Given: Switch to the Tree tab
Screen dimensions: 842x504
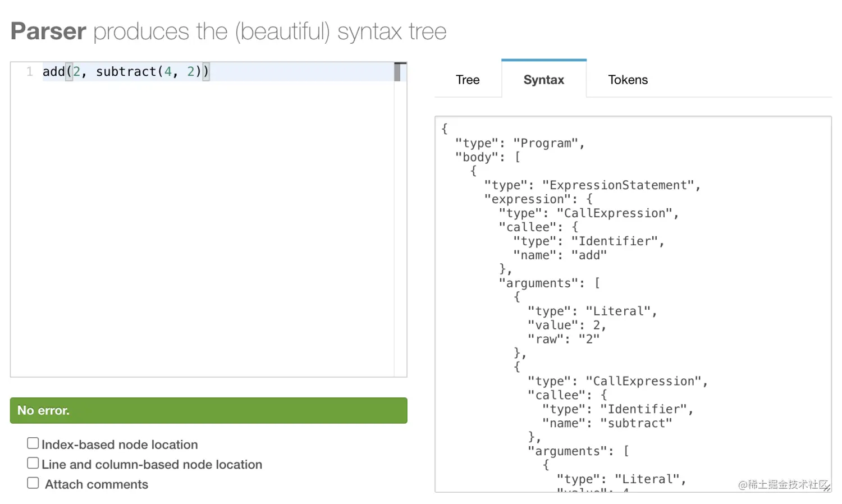Looking at the screenshot, I should [x=468, y=80].
